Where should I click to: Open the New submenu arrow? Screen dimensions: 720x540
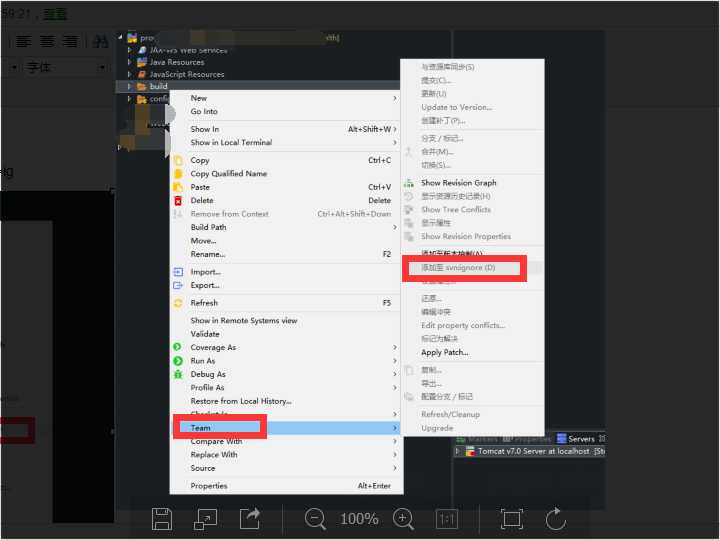coord(395,98)
